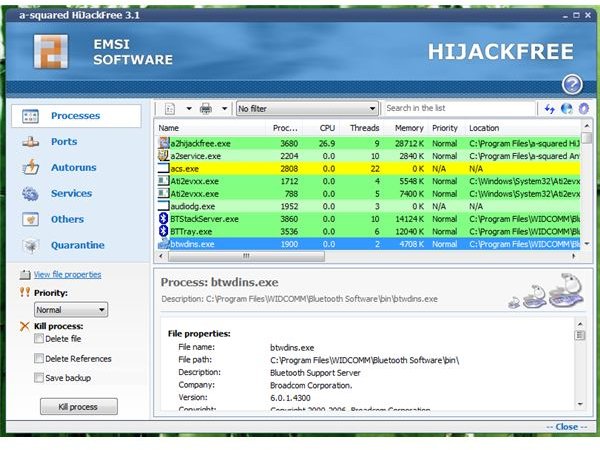Click the globe online lookup icon
This screenshot has width=600, height=450.
coord(567,109)
